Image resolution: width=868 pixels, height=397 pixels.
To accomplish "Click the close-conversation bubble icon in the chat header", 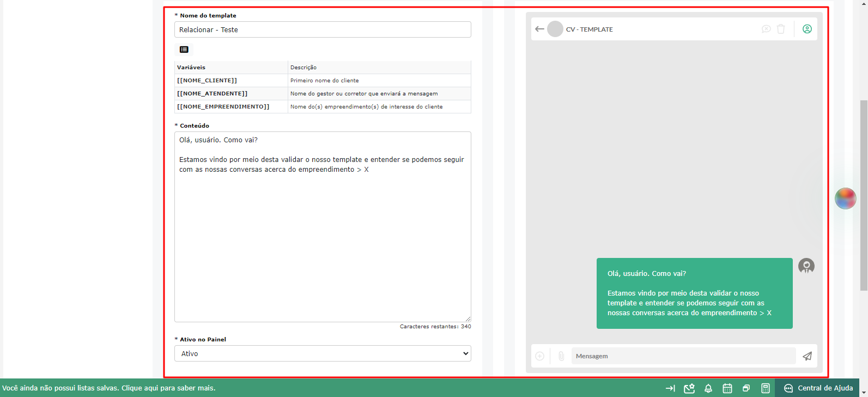I will 766,29.
